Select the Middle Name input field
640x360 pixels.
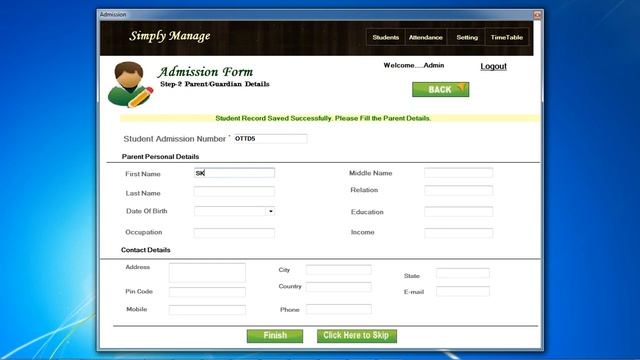458,173
